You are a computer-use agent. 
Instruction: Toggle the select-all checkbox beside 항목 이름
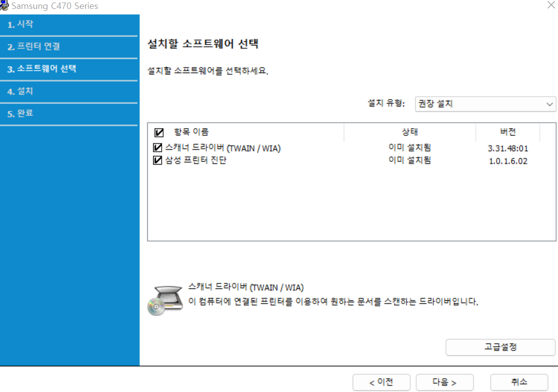(x=159, y=133)
